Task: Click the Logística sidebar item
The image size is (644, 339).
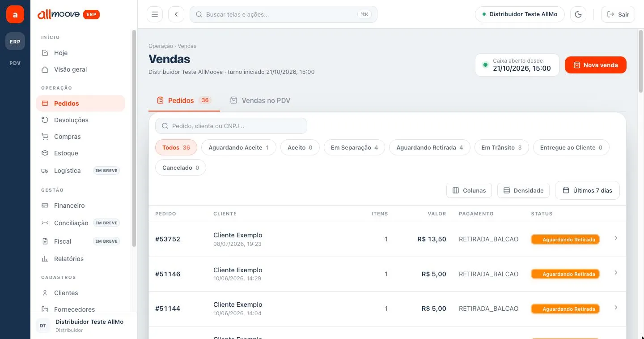Action: 80,171
